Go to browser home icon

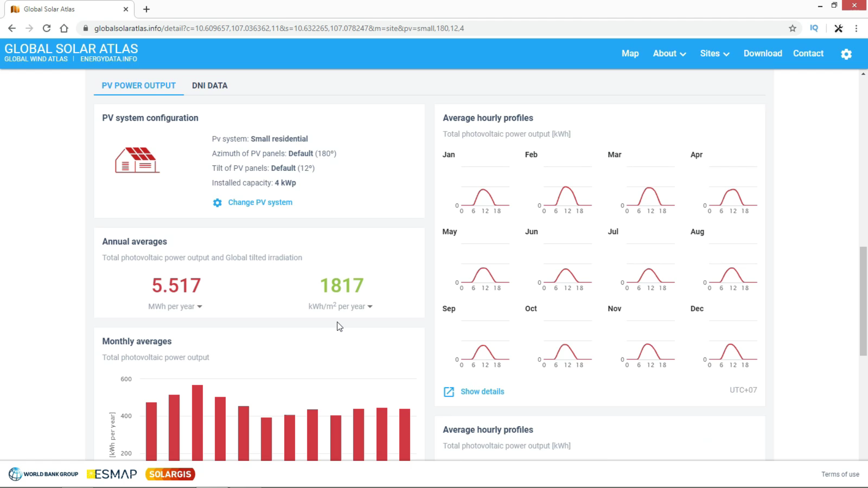pyautogui.click(x=64, y=28)
